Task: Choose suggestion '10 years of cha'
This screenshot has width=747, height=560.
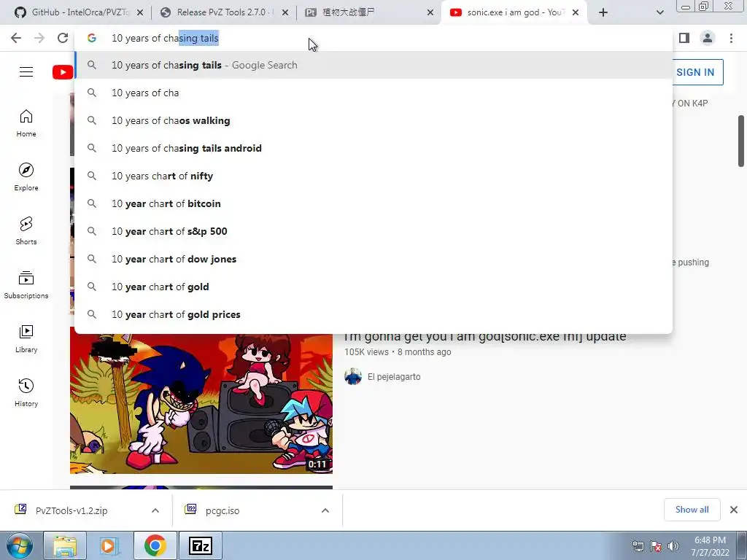Action: (x=373, y=93)
